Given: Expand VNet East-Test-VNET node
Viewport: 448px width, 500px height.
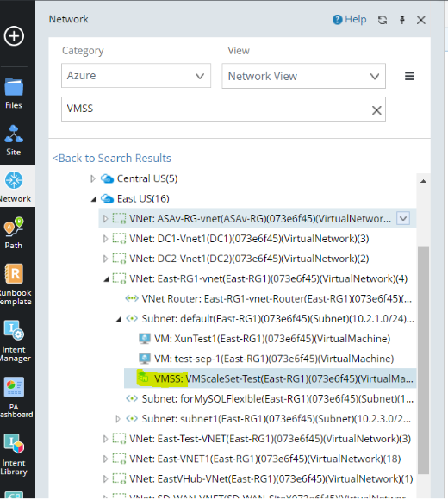Looking at the screenshot, I should [x=105, y=439].
